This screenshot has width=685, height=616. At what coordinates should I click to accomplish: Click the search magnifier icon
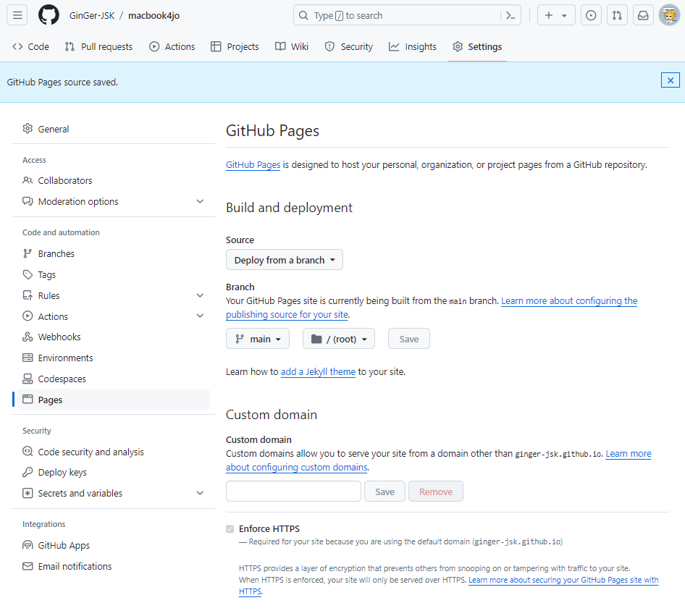pyautogui.click(x=303, y=16)
